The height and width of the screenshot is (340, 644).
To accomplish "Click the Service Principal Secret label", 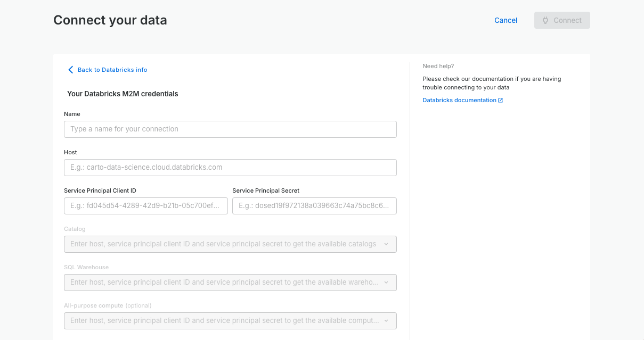I will [266, 190].
